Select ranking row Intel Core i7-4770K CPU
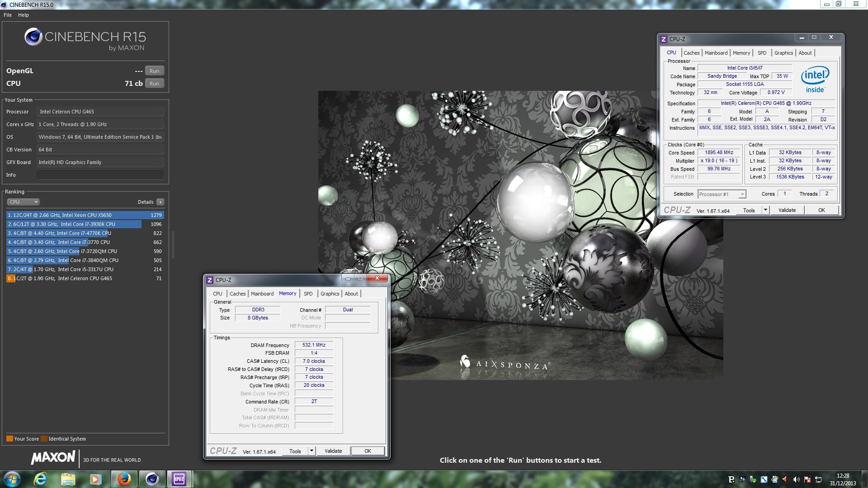Viewport: 868px width, 488px height. click(x=85, y=233)
